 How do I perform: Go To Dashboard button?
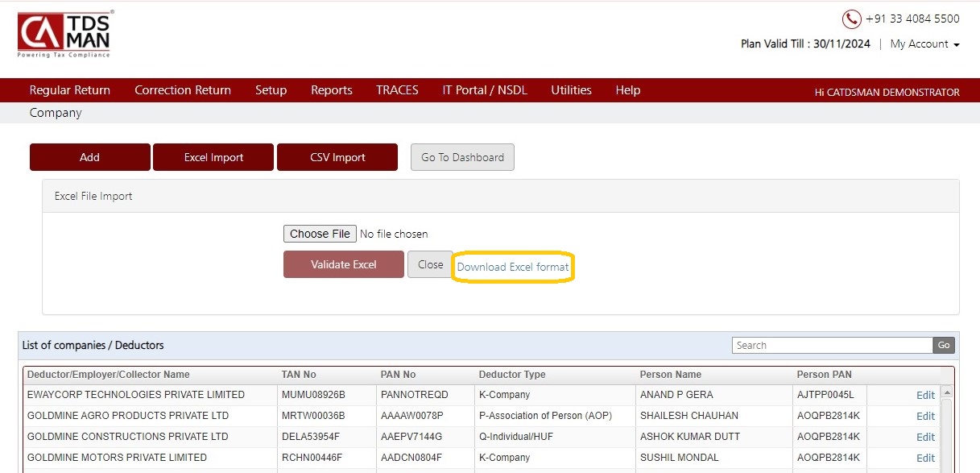pos(462,157)
